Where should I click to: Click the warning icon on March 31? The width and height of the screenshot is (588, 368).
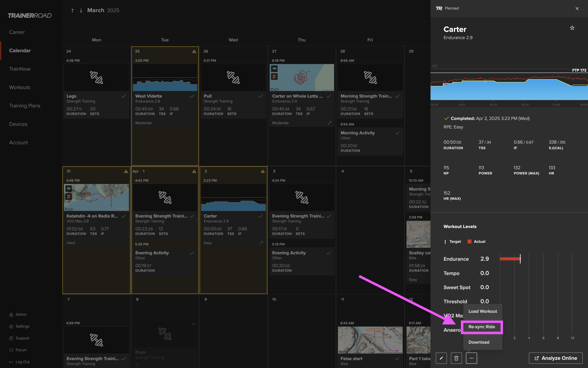click(126, 171)
